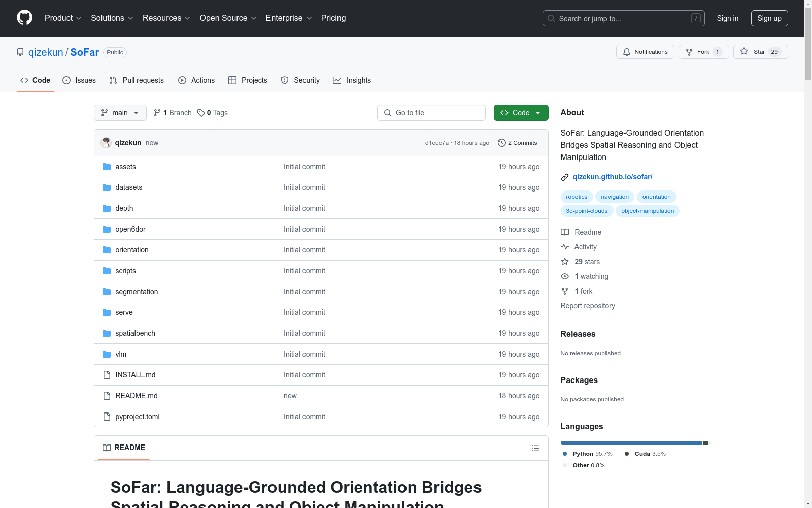Click the commit history clock icon
The height and width of the screenshot is (508, 812).
point(502,143)
